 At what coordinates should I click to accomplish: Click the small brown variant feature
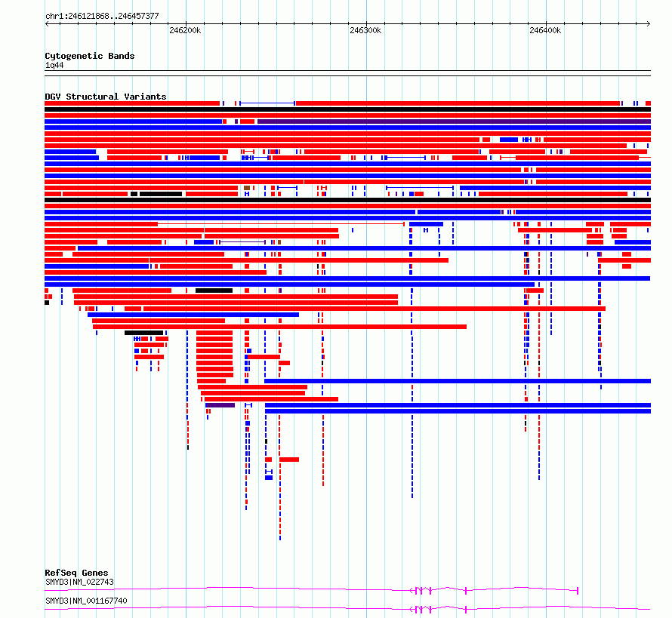point(247,188)
